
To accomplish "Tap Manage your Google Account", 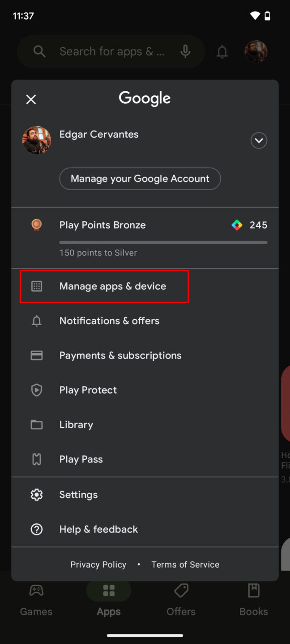I will tap(140, 178).
